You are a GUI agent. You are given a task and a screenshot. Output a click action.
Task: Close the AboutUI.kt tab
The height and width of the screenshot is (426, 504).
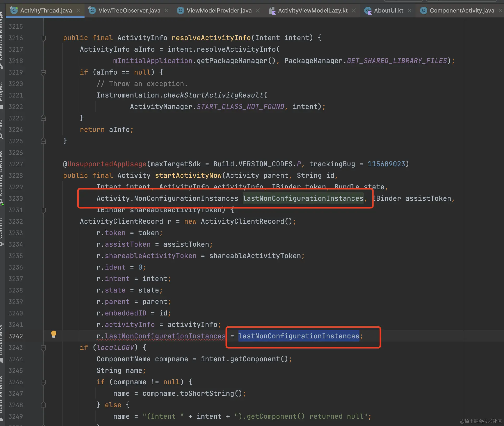tap(410, 10)
